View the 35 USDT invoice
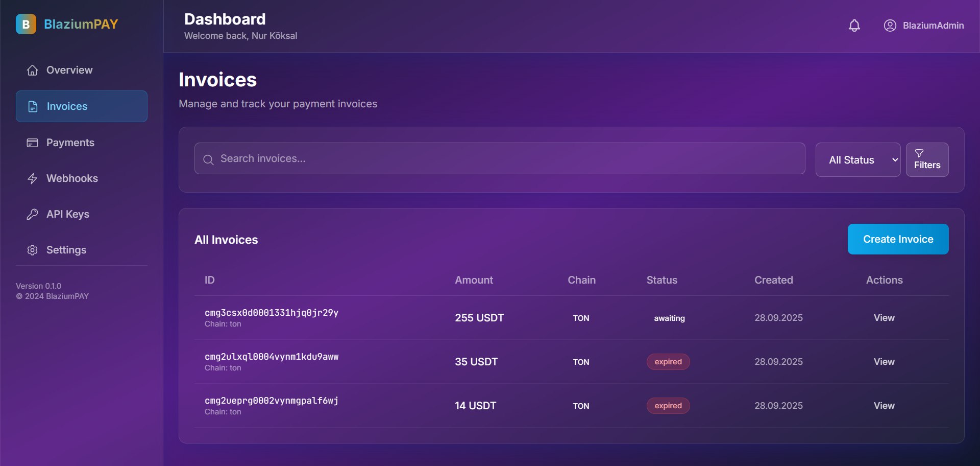This screenshot has width=980, height=466. pos(884,362)
